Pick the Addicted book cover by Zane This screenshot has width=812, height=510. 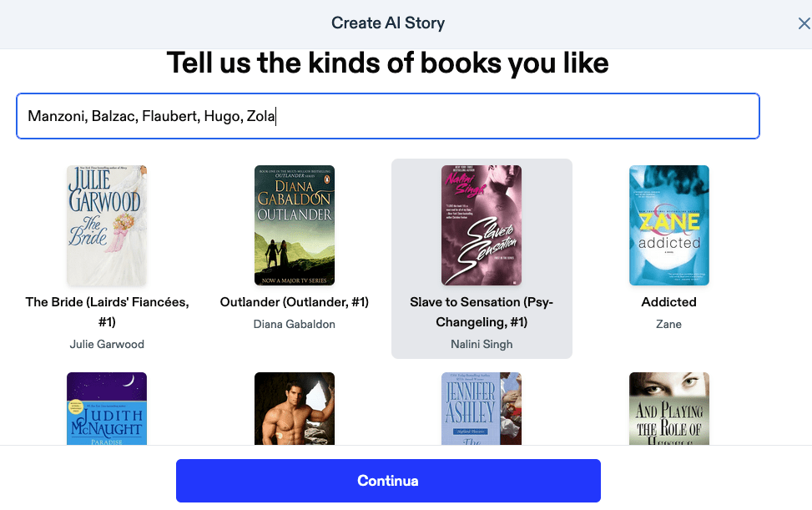pos(668,225)
